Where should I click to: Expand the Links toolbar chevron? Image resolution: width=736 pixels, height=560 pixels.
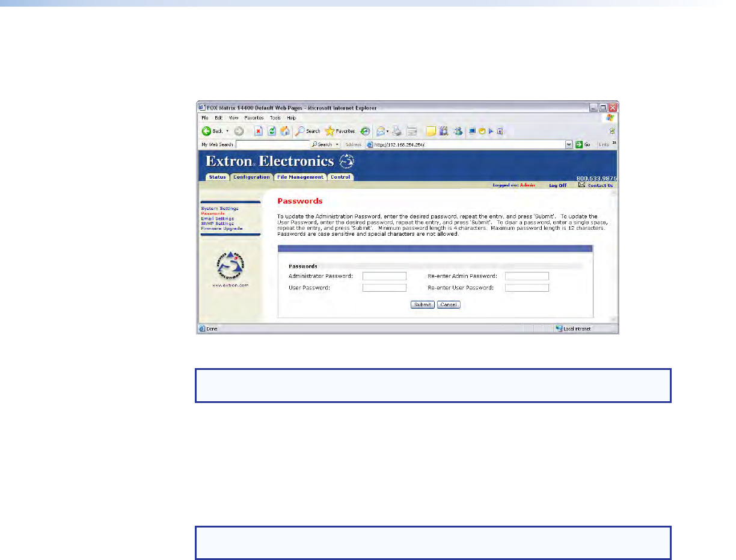(x=614, y=144)
